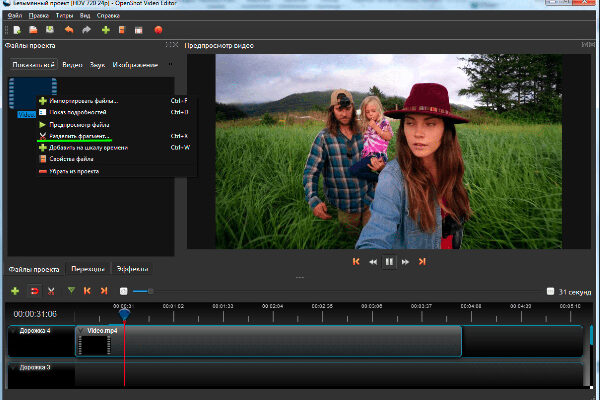Choose Разделить фрагмент from context menu
Viewport: 600px width, 400px height.
[x=76, y=136]
